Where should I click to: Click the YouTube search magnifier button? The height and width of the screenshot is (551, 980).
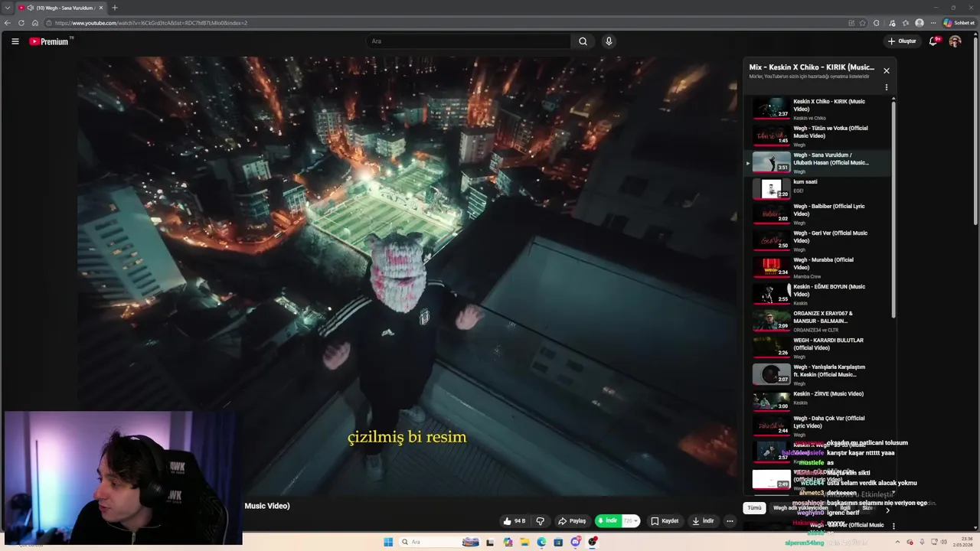pos(583,41)
